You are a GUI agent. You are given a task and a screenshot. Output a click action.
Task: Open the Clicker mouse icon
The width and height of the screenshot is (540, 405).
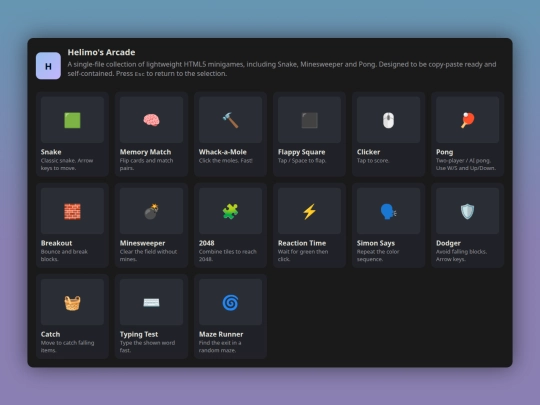388,120
